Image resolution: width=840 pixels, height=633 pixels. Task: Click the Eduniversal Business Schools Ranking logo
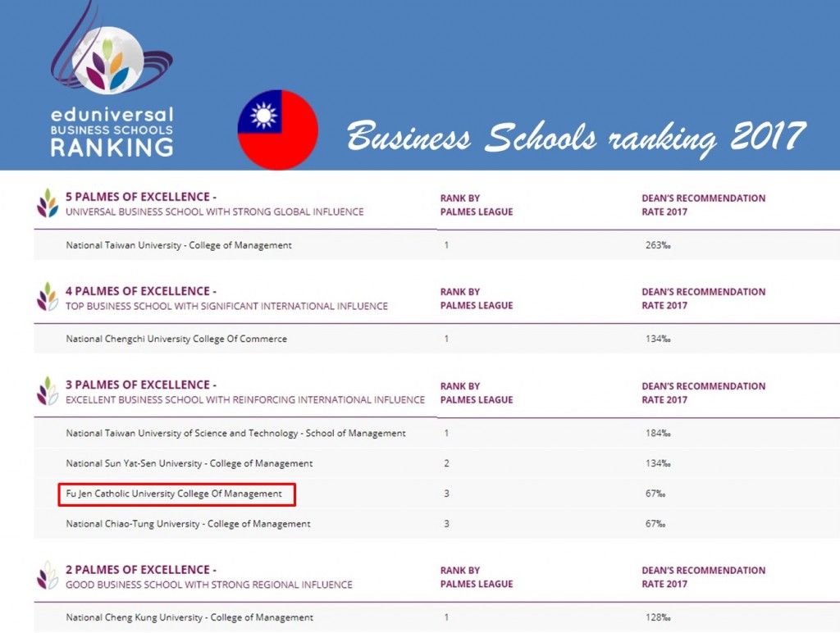click(112, 82)
